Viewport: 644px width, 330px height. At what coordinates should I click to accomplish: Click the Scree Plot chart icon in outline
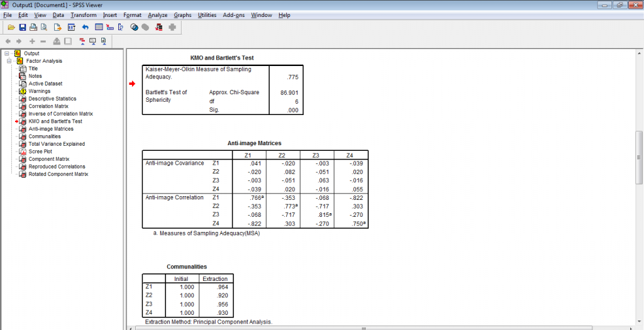click(x=23, y=151)
